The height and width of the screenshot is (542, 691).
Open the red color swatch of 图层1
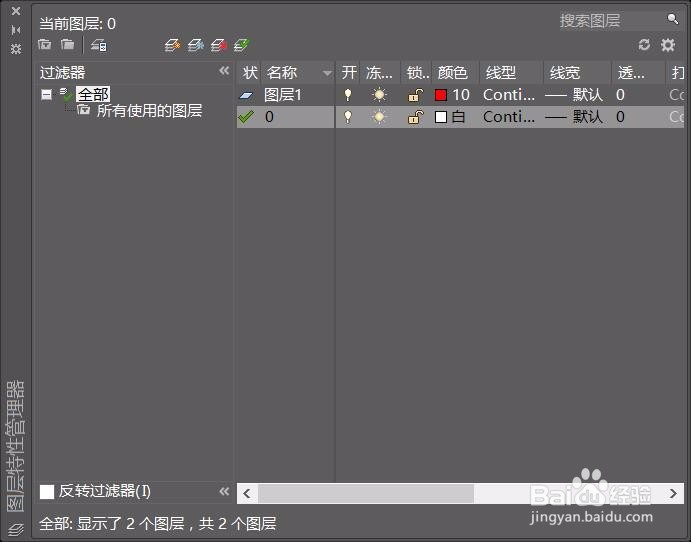coord(441,95)
